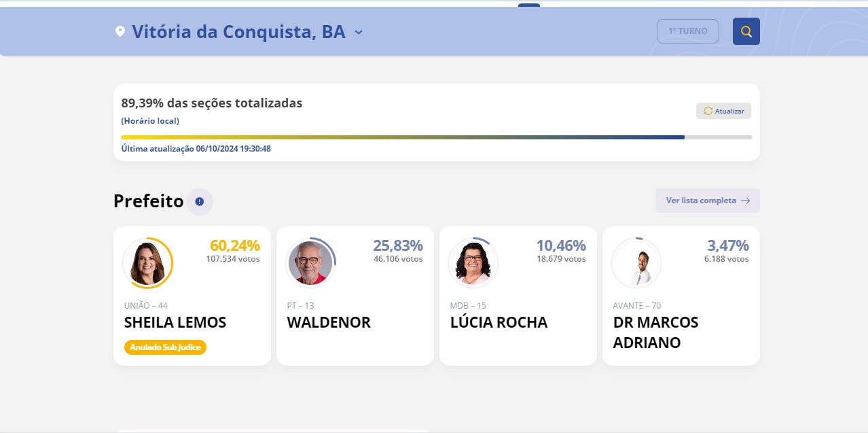Image resolution: width=868 pixels, height=433 pixels.
Task: Select the SHEILA LEMOS candidate name
Action: point(175,322)
